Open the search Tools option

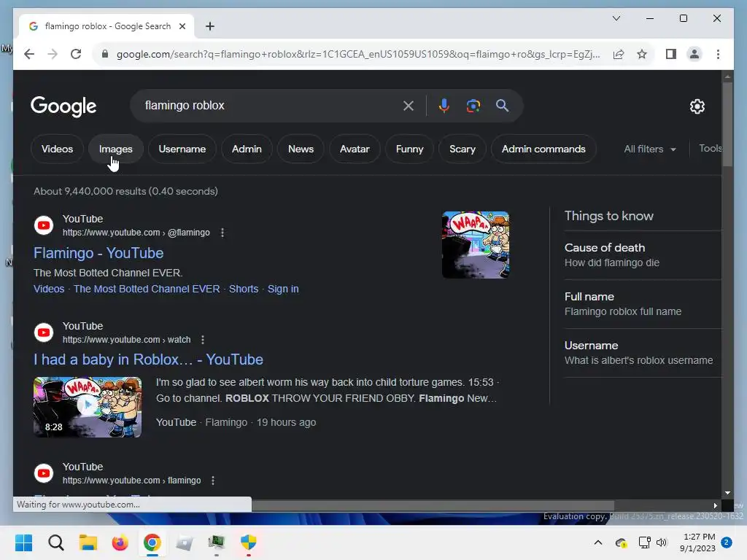710,149
